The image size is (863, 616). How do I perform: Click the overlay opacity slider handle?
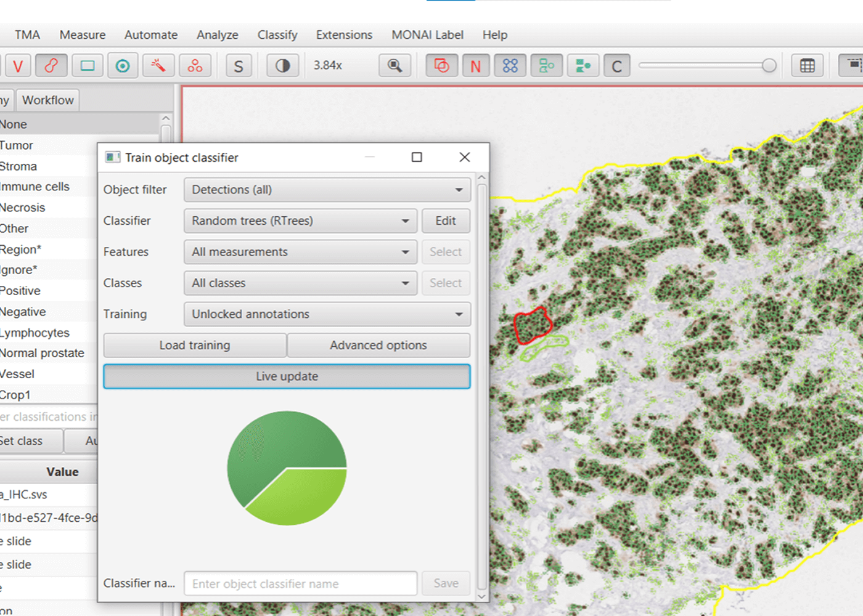click(x=769, y=65)
